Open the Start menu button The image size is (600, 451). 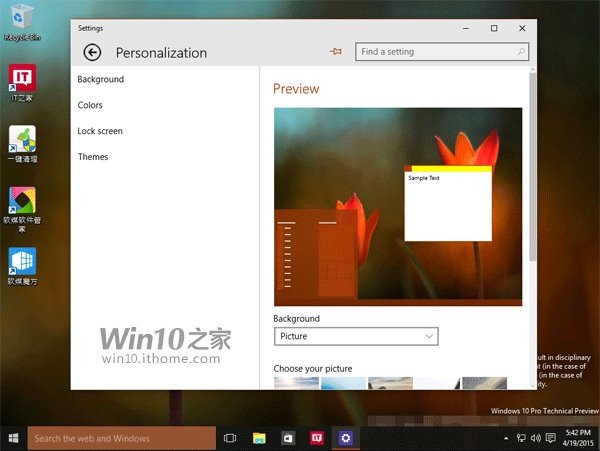tap(13, 438)
